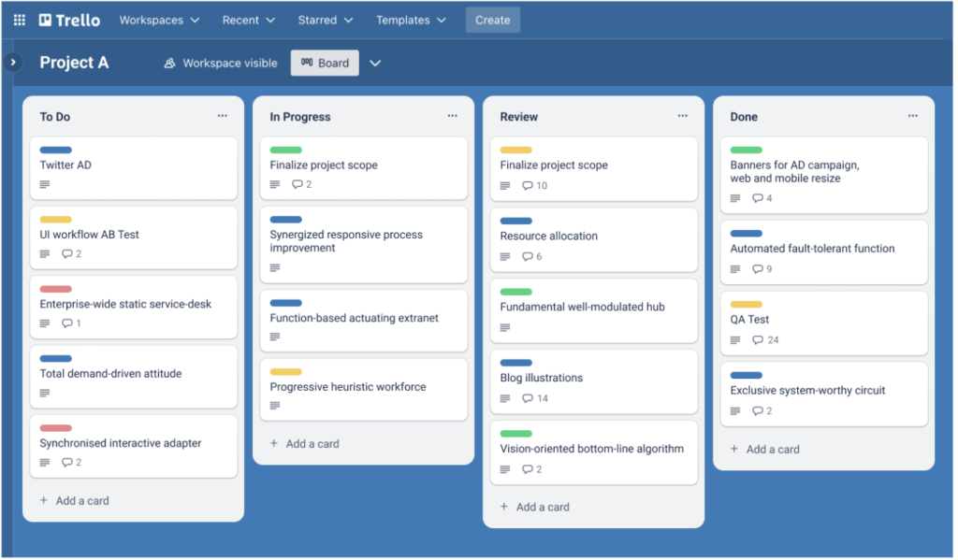Click comments icon on Exclusive system-worthy circuit
The image size is (958, 560).
pos(758,411)
